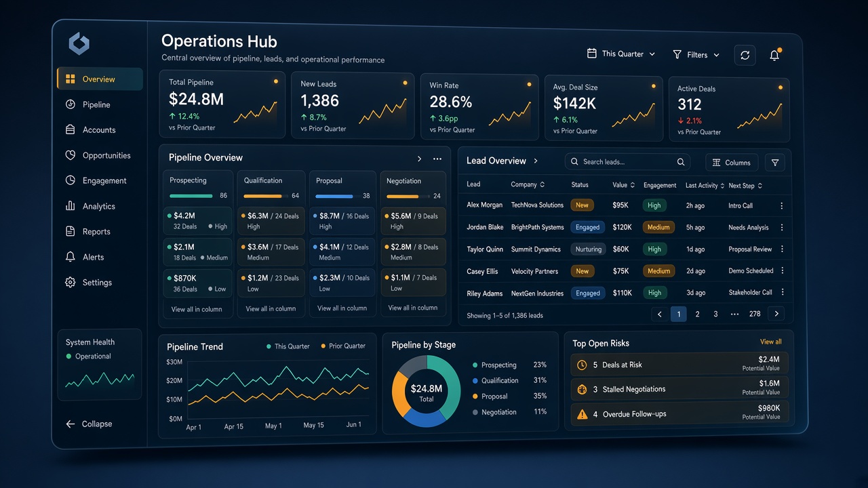This screenshot has height=488, width=868.
Task: Click the refresh icon button
Action: [745, 56]
